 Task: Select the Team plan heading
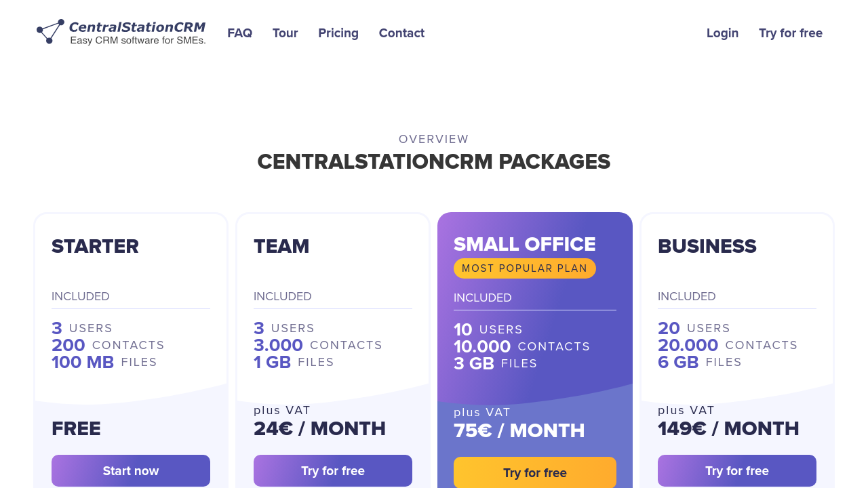click(x=281, y=246)
